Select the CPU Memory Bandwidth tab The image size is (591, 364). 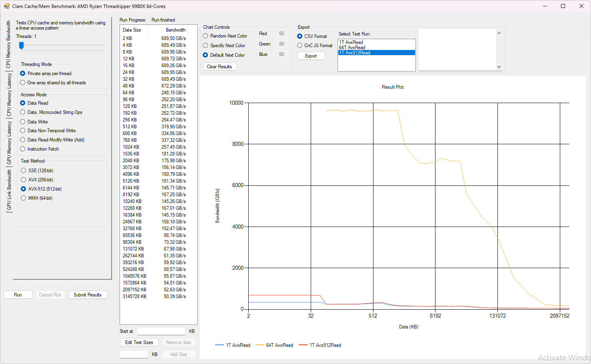[8, 44]
